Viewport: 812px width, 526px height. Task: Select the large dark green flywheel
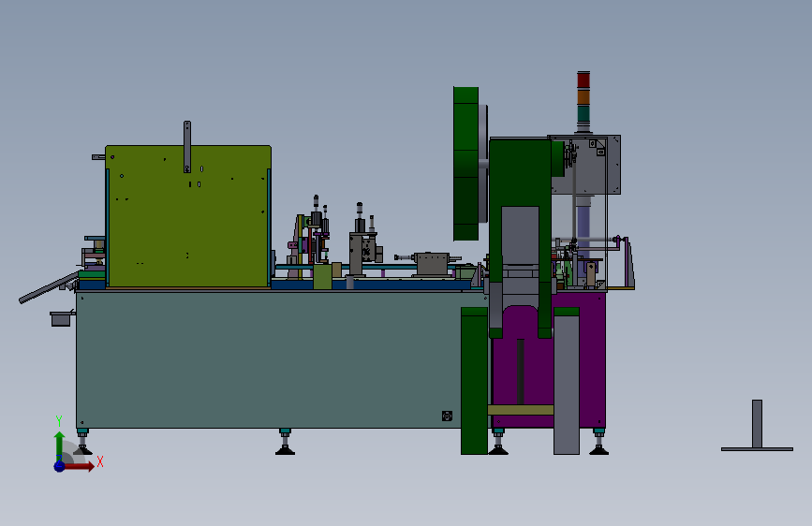point(466,164)
